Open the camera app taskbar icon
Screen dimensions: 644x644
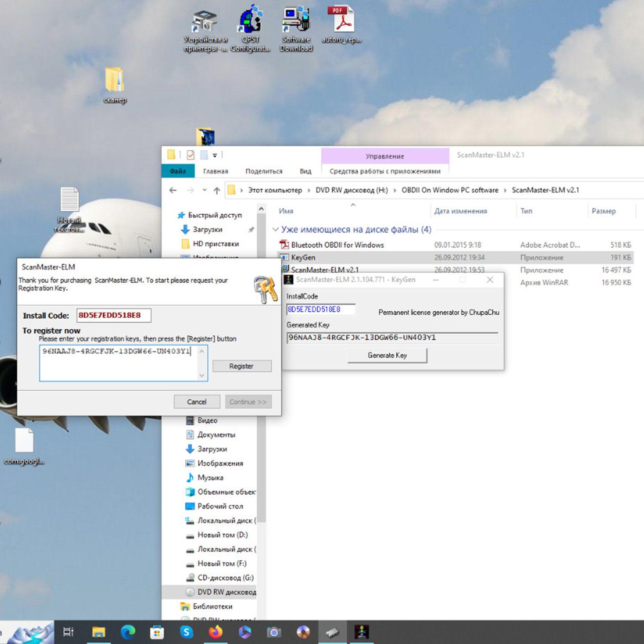273,632
